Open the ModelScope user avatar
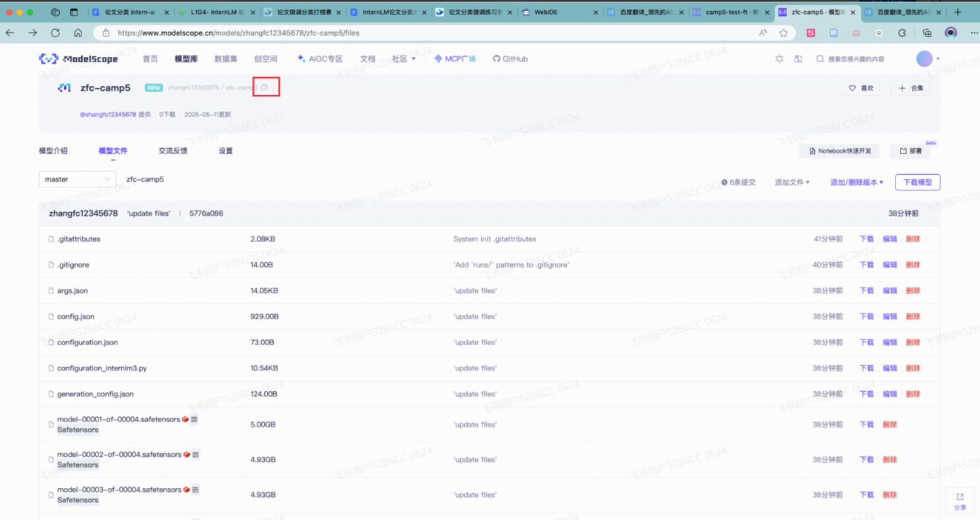 pyautogui.click(x=925, y=59)
